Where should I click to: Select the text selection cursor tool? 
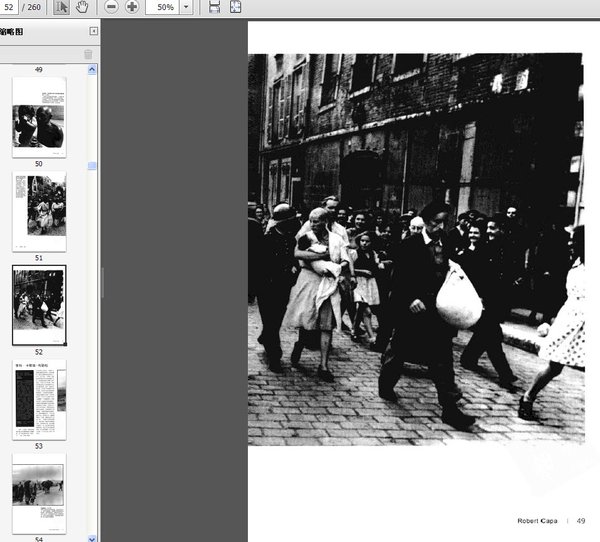click(61, 7)
